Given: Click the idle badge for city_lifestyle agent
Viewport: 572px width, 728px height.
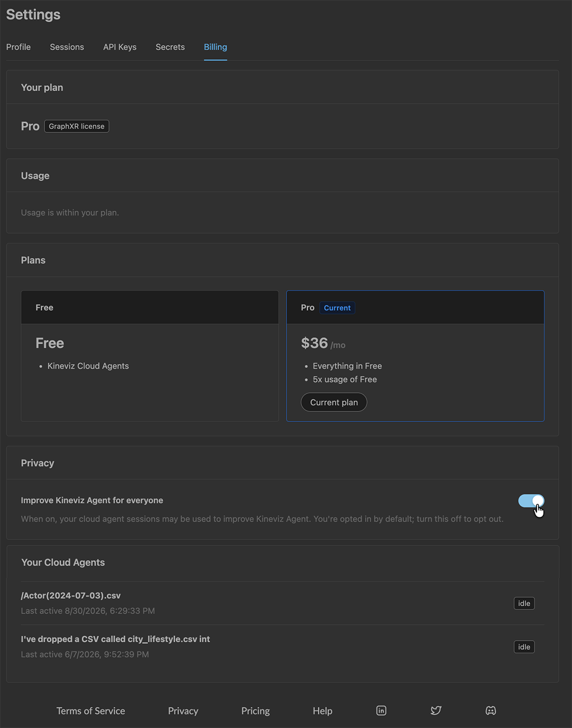Looking at the screenshot, I should [524, 647].
